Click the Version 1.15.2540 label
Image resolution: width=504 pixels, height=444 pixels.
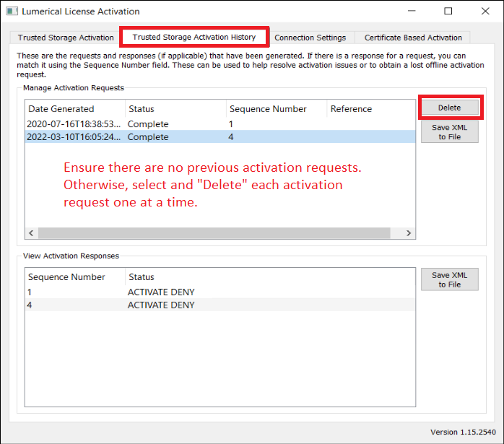coord(463,432)
